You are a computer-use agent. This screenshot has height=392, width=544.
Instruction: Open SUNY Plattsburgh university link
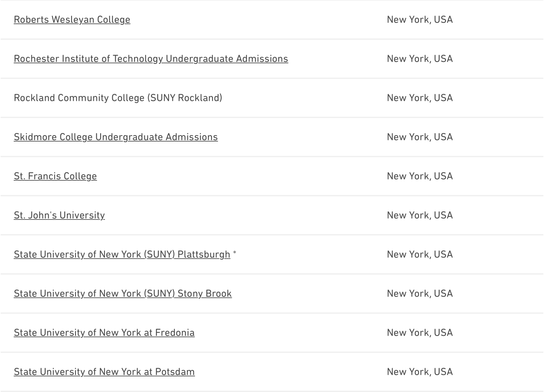coord(122,254)
